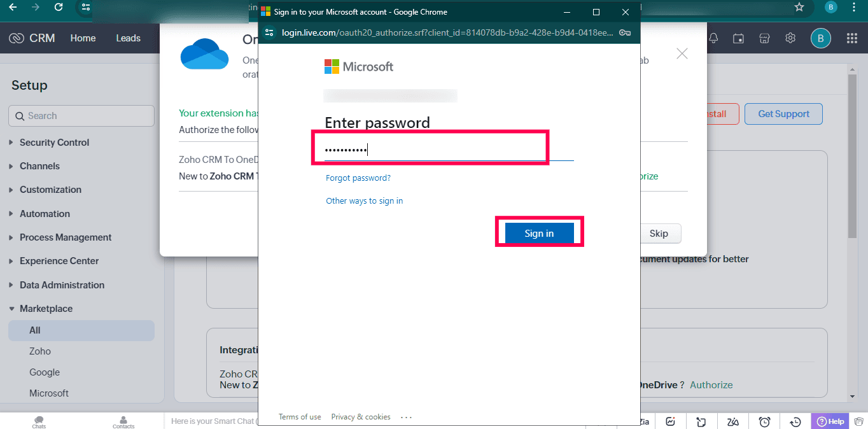Select Zoho under Marketplace
The height and width of the screenshot is (429, 868).
coord(40,351)
